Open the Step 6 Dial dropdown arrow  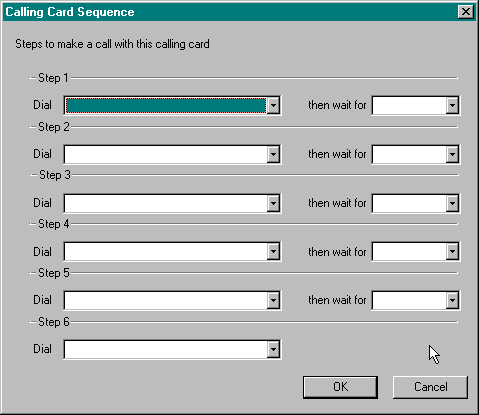click(273, 350)
